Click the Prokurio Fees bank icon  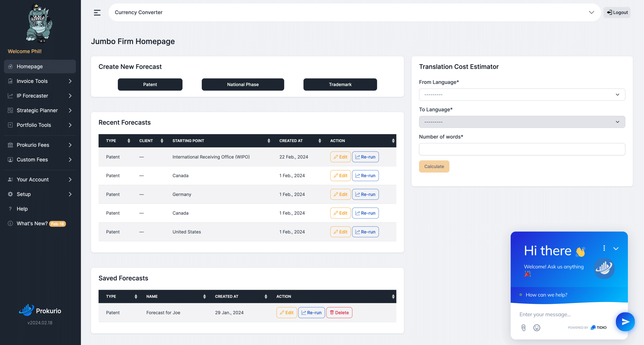[x=10, y=145]
